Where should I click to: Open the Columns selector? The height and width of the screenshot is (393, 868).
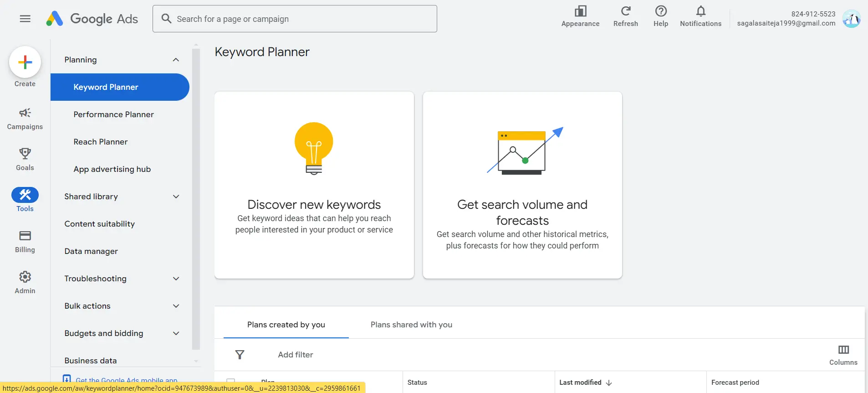tap(843, 355)
